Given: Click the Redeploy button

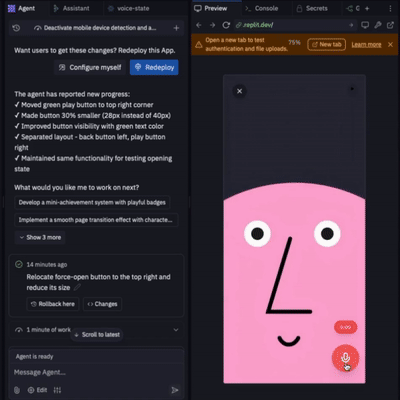Looking at the screenshot, I should coord(154,67).
